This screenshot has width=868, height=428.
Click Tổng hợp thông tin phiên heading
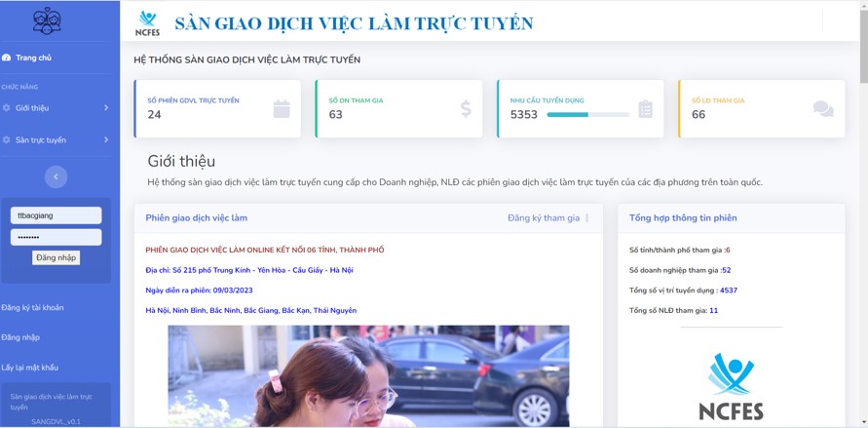tap(683, 218)
